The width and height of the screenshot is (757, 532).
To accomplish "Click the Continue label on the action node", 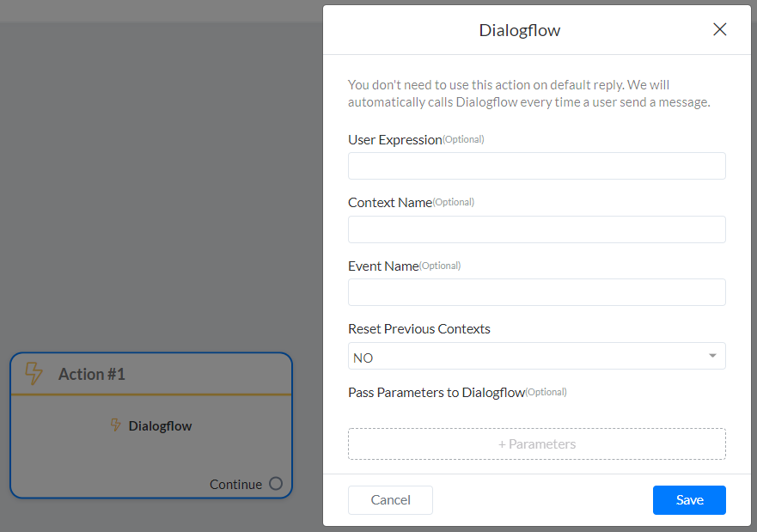I will point(235,485).
